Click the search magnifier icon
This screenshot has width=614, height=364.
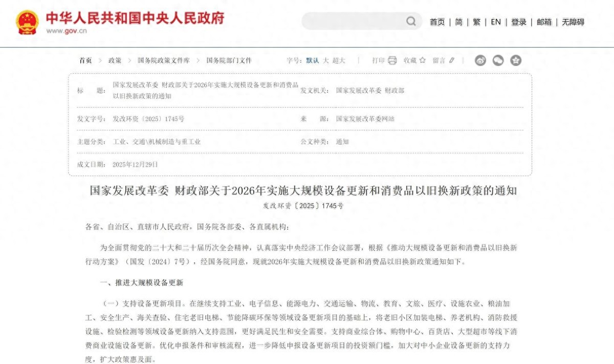tap(411, 21)
